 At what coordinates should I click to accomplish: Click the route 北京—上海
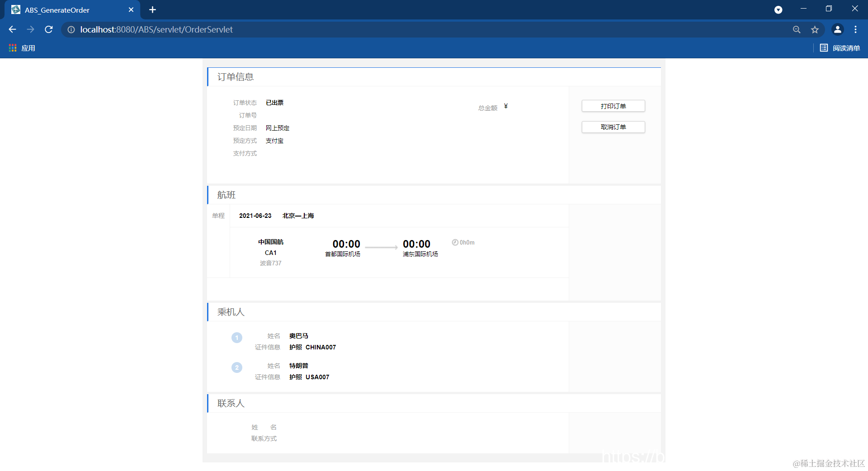[298, 216]
